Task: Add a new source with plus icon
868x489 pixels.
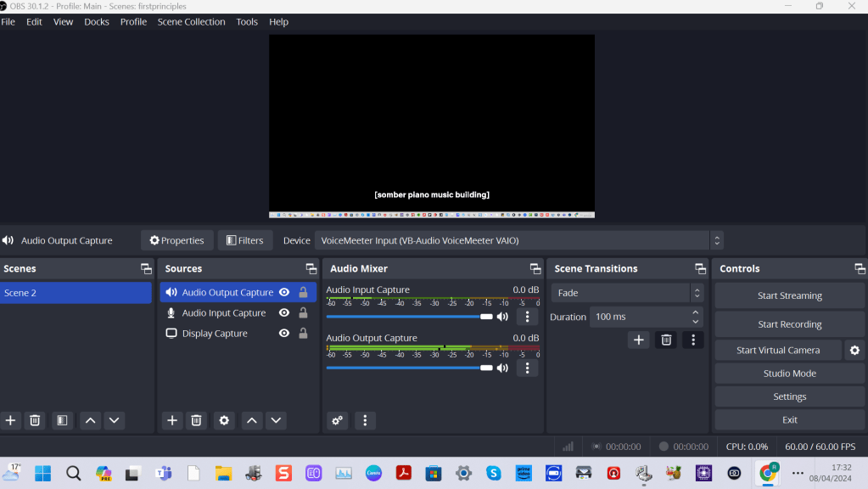Action: [x=172, y=420]
